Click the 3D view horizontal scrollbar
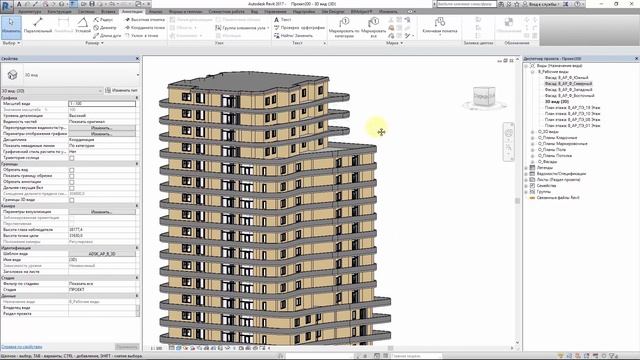 click(x=391, y=348)
